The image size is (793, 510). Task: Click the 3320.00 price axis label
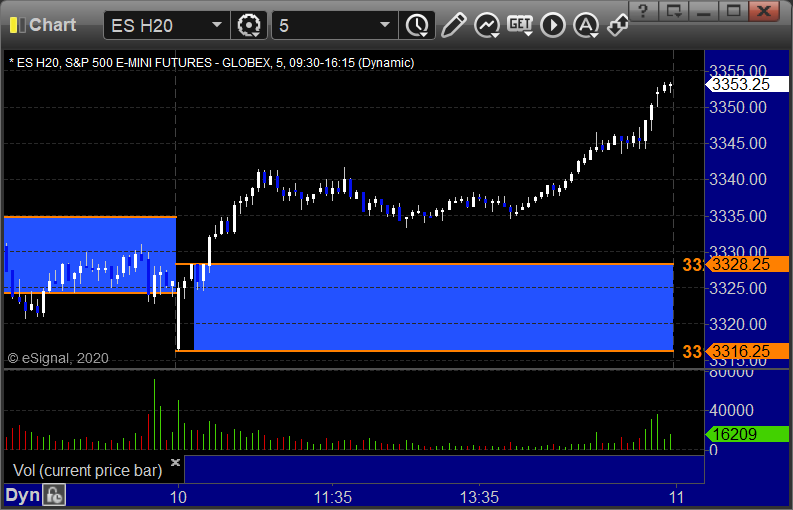pos(738,324)
